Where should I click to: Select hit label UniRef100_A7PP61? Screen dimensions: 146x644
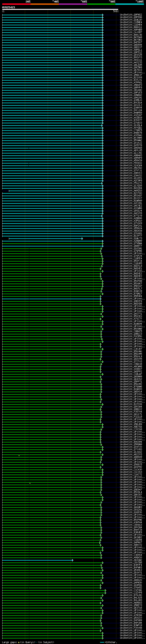[131, 82]
